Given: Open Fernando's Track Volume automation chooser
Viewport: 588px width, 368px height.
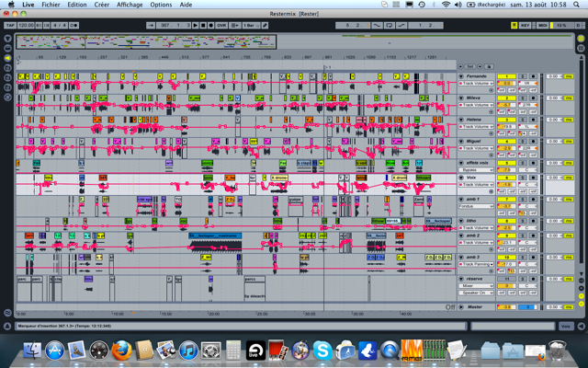Looking at the screenshot, I should tap(476, 84).
